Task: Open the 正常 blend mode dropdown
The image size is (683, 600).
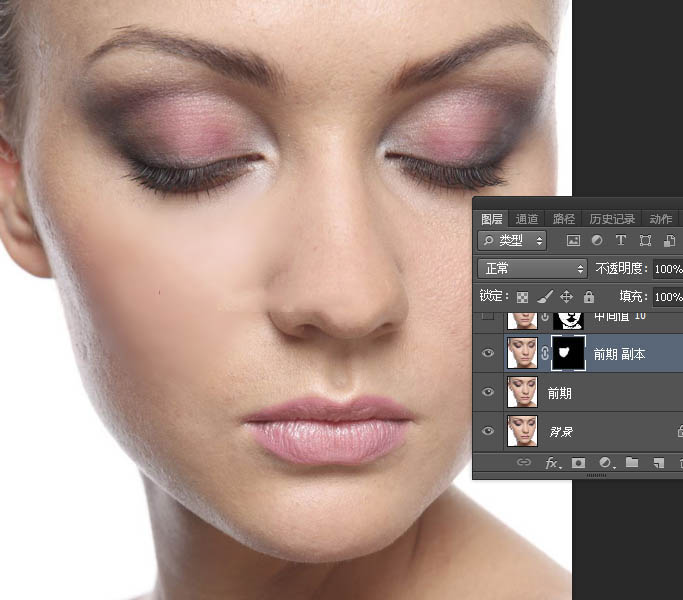Action: pos(533,269)
